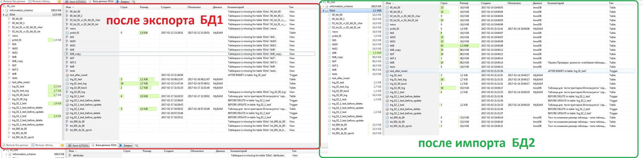The image size is (644, 158).
Task: Click trg_02_2_test_before_update gear icon in red panel list
Action: 67,117
